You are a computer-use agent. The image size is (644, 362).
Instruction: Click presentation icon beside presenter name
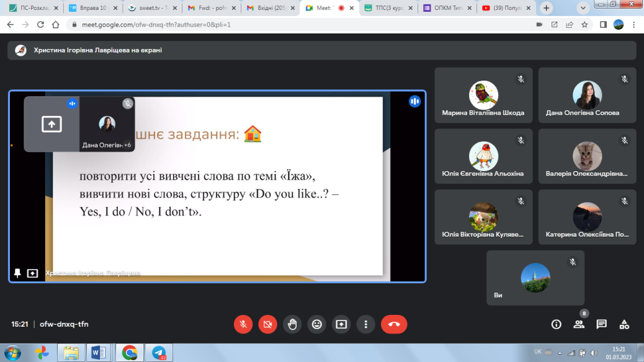click(32, 273)
